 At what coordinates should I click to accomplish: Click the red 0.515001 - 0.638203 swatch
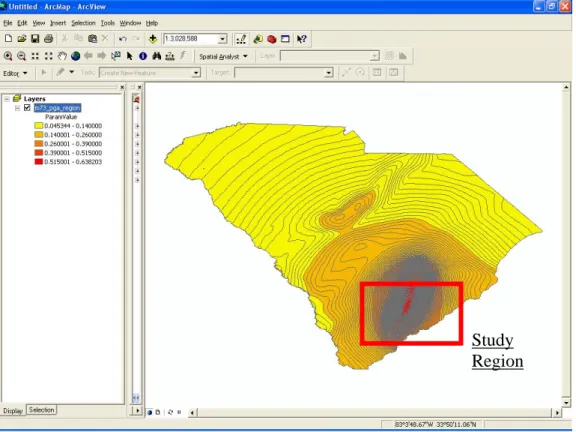coord(39,162)
